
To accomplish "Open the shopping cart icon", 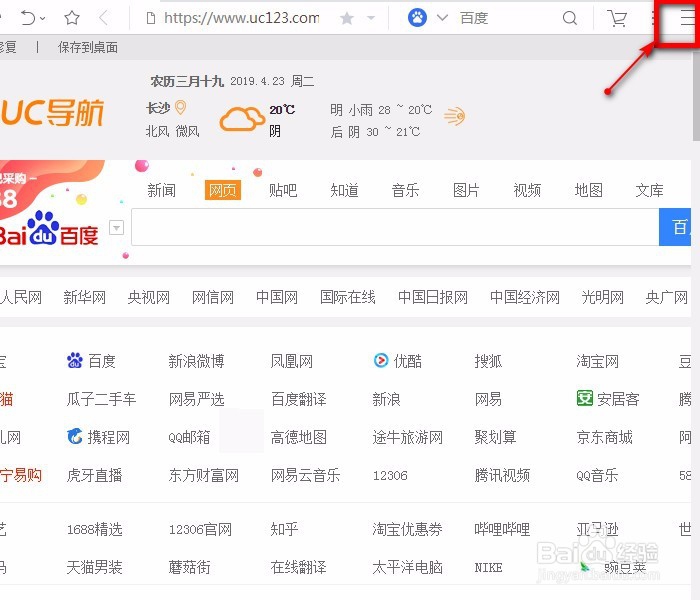I will (x=617, y=18).
